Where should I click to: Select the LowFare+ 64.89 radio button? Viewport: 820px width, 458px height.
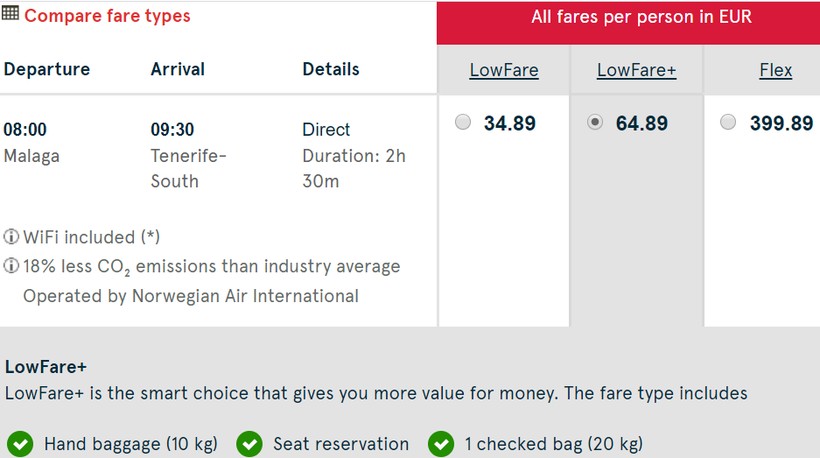coord(595,123)
